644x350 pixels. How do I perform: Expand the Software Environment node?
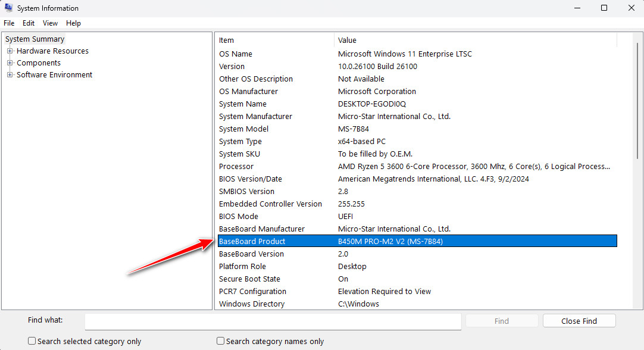(x=10, y=75)
